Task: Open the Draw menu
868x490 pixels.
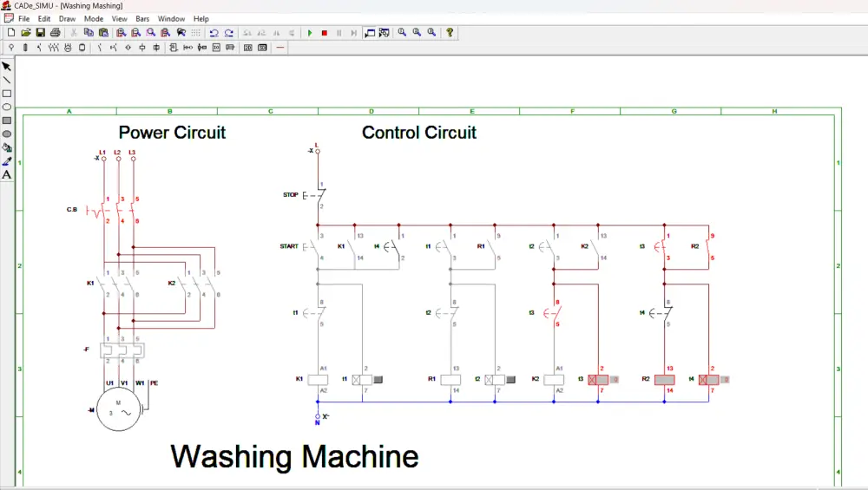Action: coord(67,18)
